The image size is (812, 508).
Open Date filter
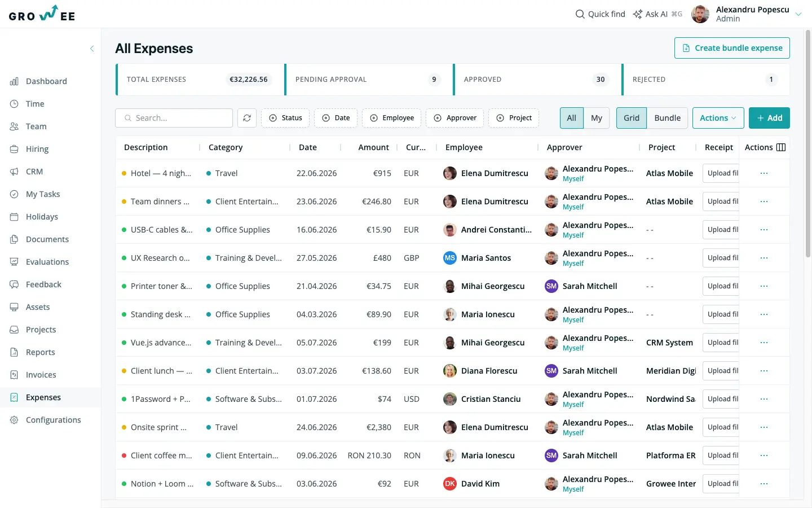pyautogui.click(x=336, y=118)
